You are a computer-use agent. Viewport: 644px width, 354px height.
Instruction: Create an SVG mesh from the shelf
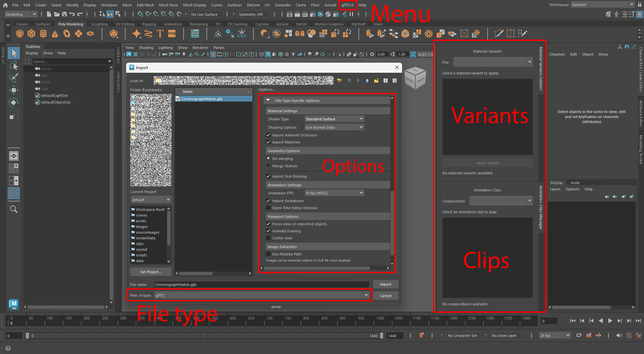[x=171, y=34]
